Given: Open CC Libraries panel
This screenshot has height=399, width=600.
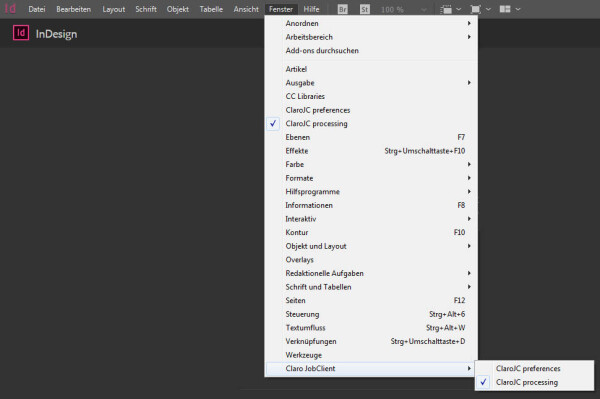Looking at the screenshot, I should tap(371, 96).
